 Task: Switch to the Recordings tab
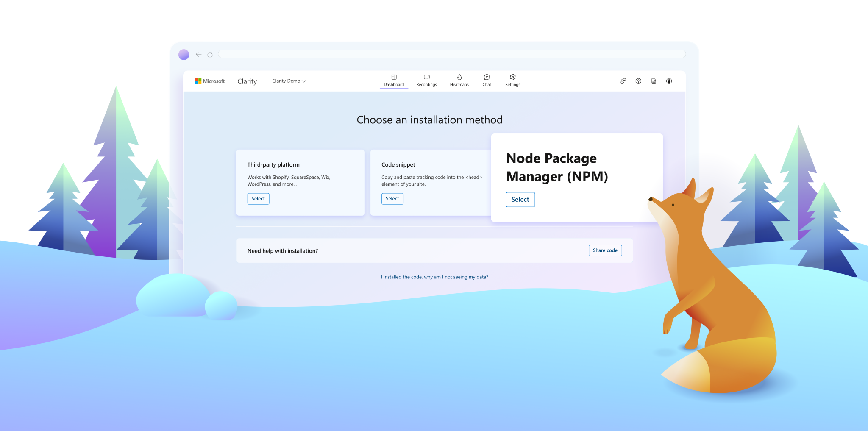(x=426, y=81)
